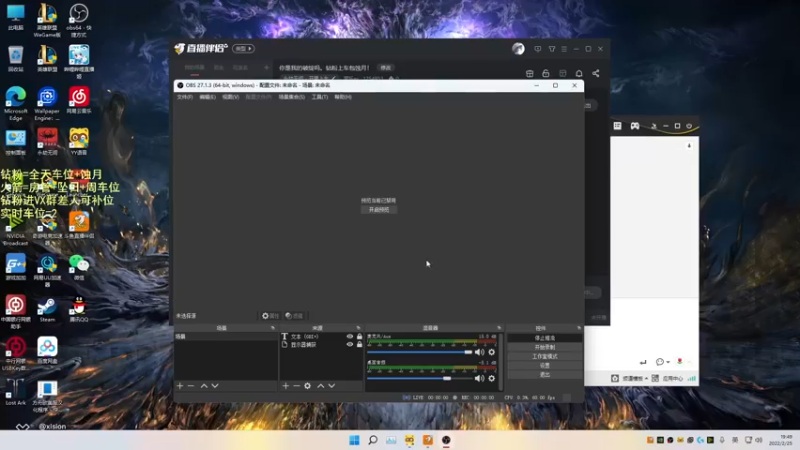800x450 pixels.
Task: Open Windows Start button on taskbar
Action: click(354, 440)
